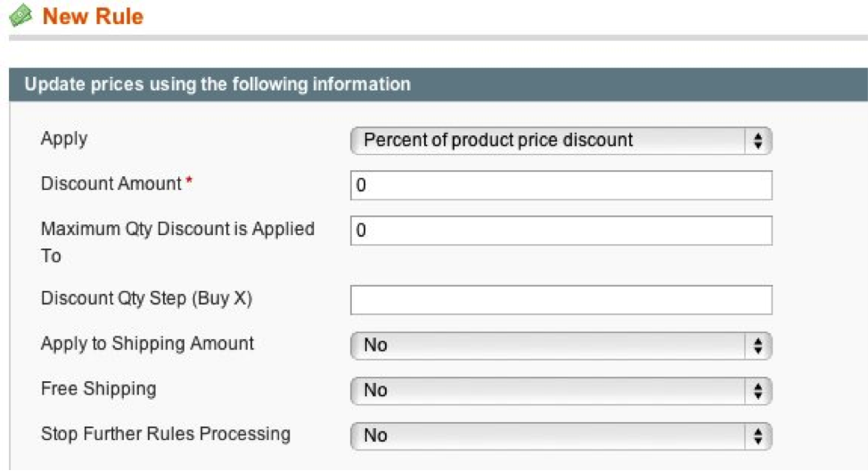Click the green money icon beside New Rule
The height and width of the screenshot is (471, 868).
pos(21,15)
